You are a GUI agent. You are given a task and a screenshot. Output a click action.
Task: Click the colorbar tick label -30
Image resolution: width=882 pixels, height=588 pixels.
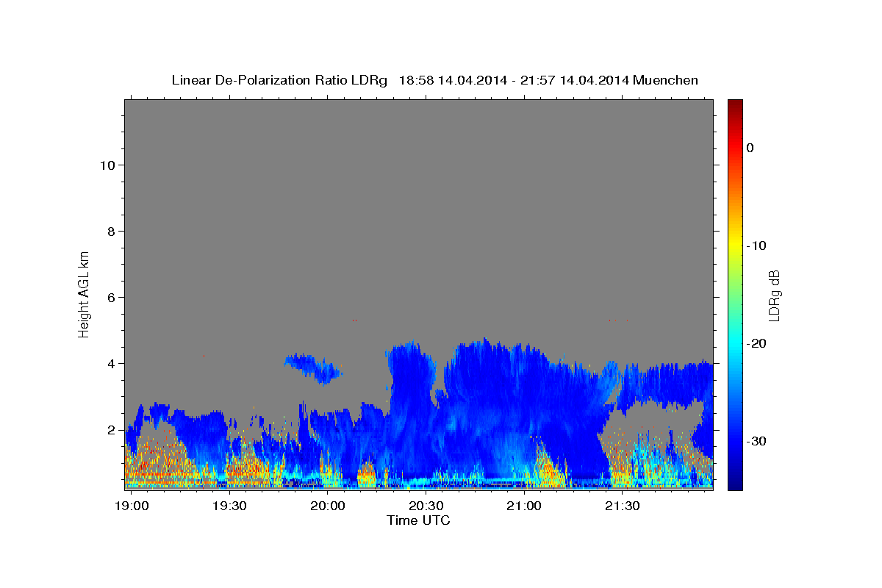(x=756, y=441)
